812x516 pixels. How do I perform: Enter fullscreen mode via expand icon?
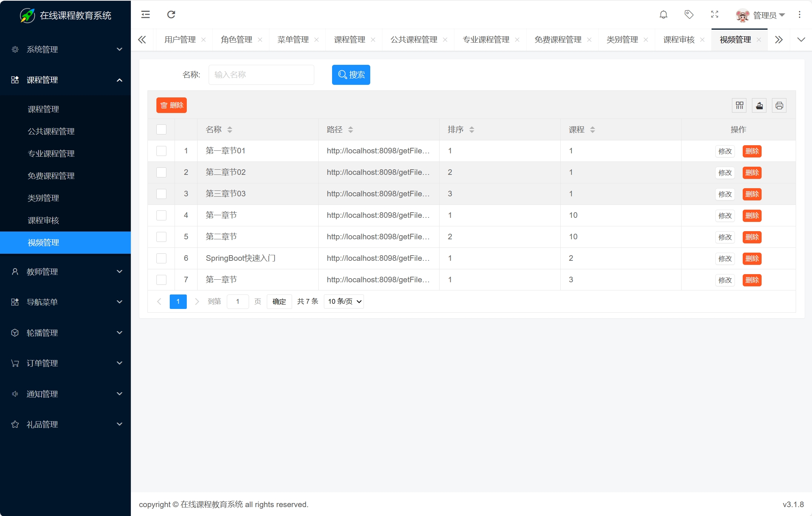[x=715, y=14]
